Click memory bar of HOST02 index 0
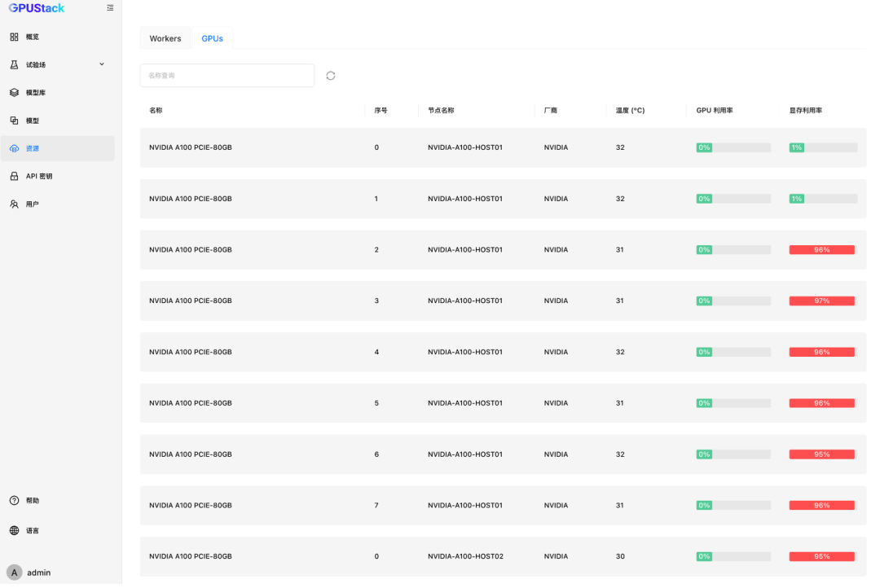Image resolution: width=880 pixels, height=588 pixels. coord(823,556)
